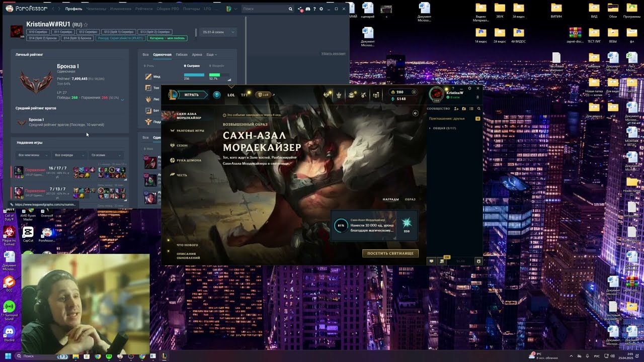644x362 pixels.
Task: Open the League chat bubble icon
Action: coord(431,261)
